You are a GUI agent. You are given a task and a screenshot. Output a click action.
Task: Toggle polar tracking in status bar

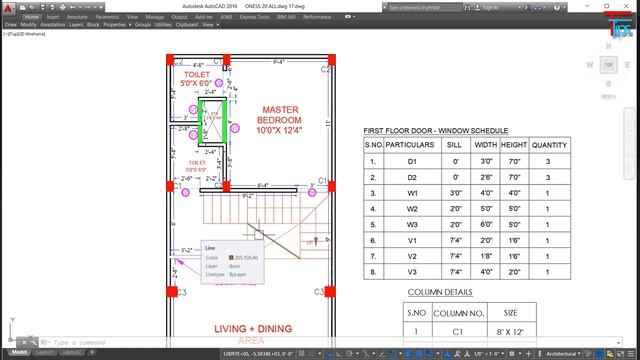point(349,353)
